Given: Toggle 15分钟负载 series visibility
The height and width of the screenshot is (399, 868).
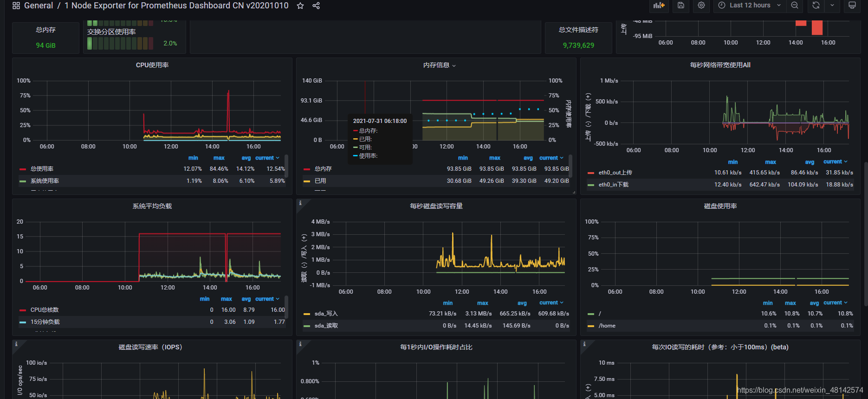Looking at the screenshot, I should (45, 322).
